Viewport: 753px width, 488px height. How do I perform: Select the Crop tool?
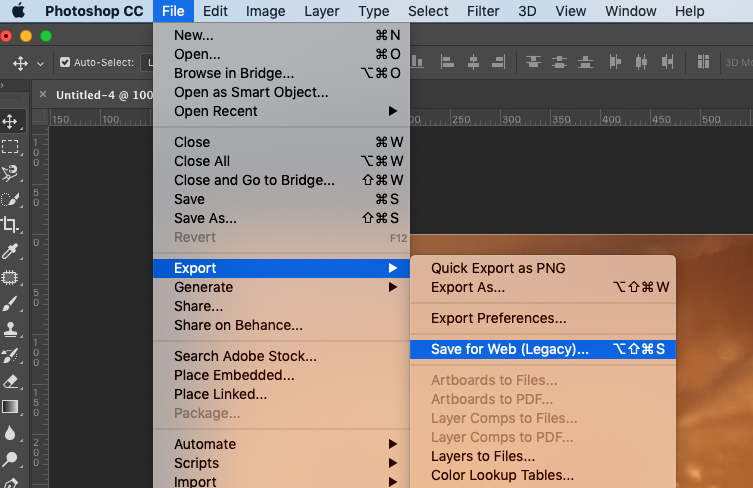click(x=10, y=224)
